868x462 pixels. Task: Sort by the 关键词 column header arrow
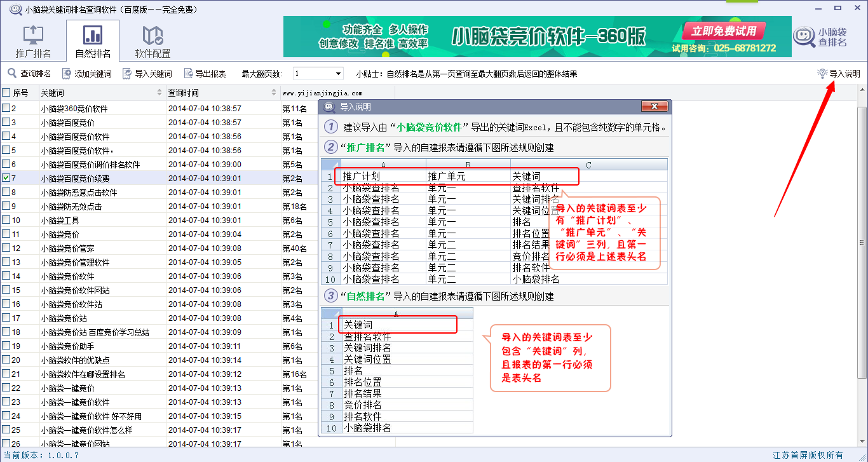159,93
